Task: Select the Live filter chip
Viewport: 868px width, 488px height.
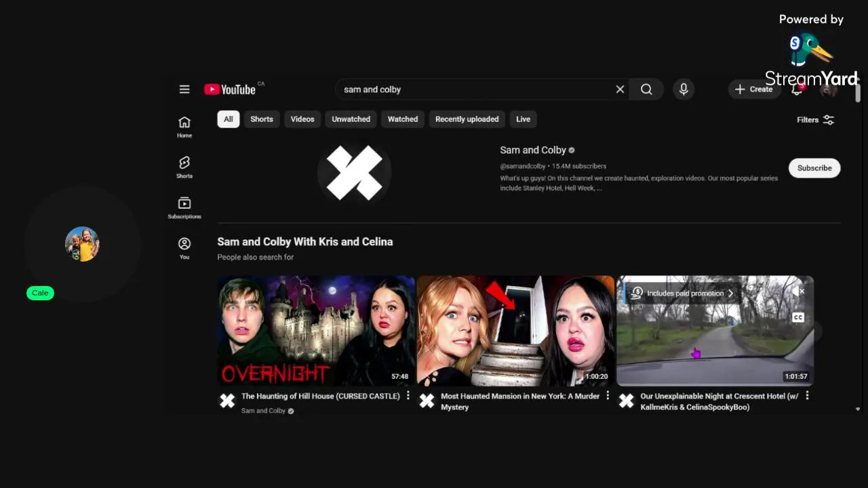Action: 523,119
